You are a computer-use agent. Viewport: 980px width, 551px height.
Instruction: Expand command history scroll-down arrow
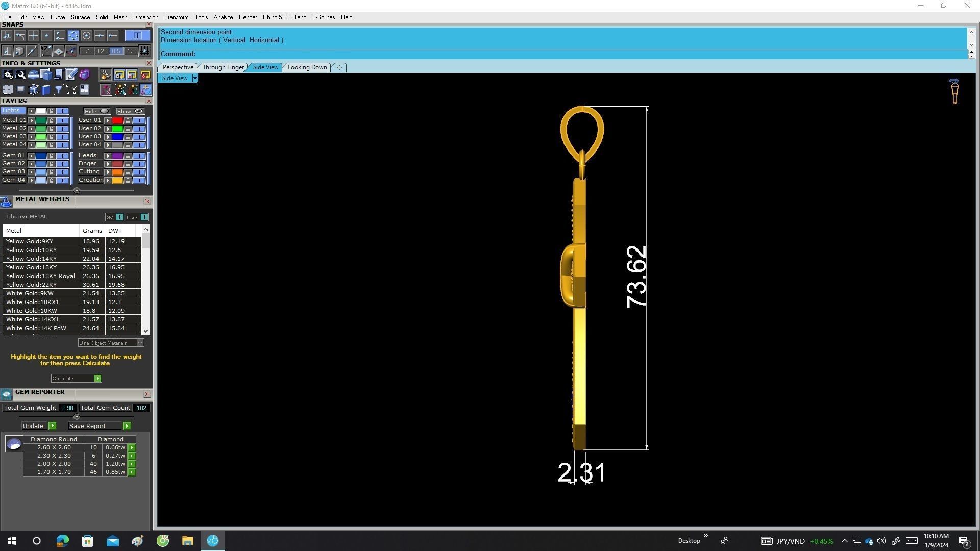tap(971, 45)
